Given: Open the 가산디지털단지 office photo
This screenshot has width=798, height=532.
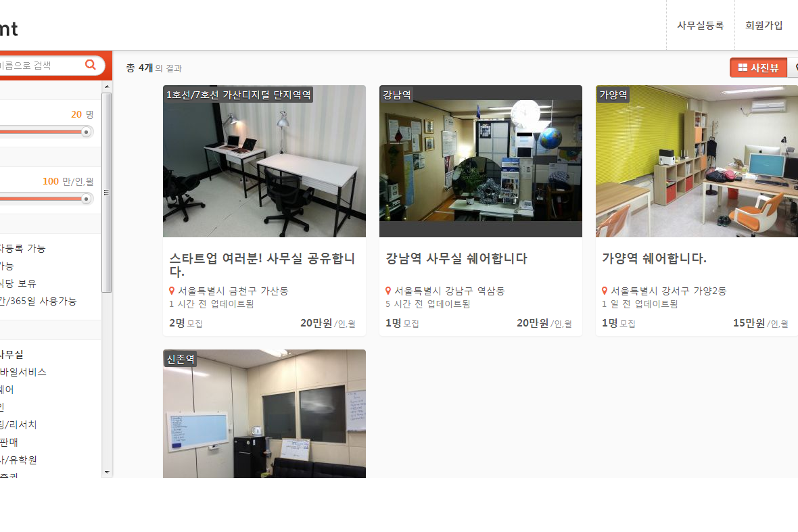Looking at the screenshot, I should pos(264,162).
